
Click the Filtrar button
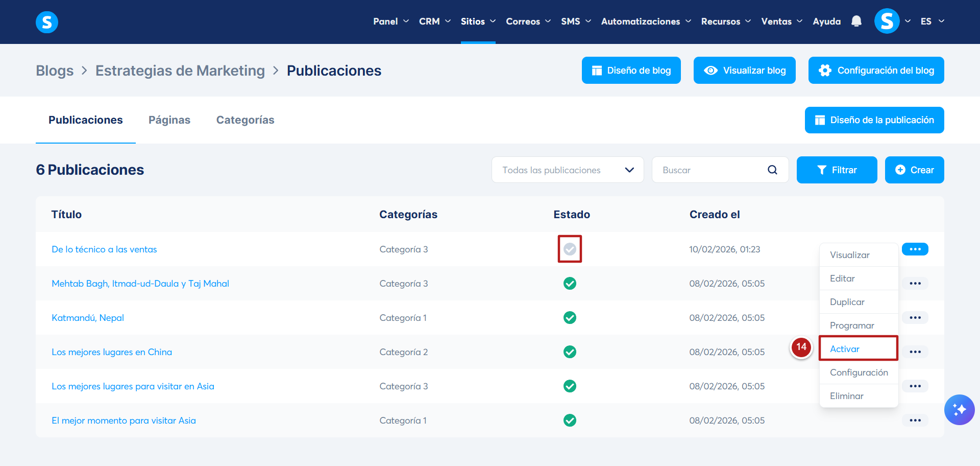(x=837, y=170)
